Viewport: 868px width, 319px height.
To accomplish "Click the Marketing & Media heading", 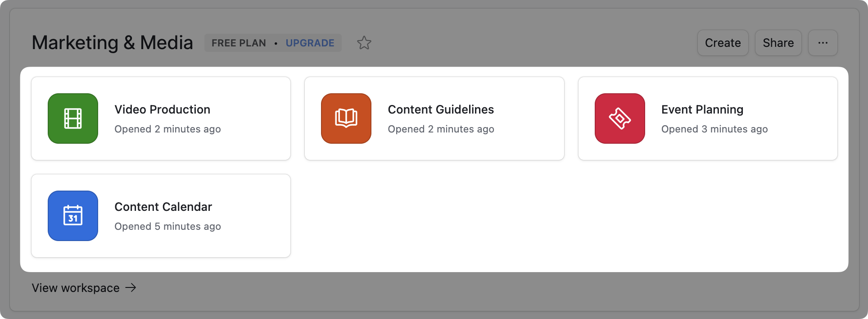I will [x=112, y=43].
